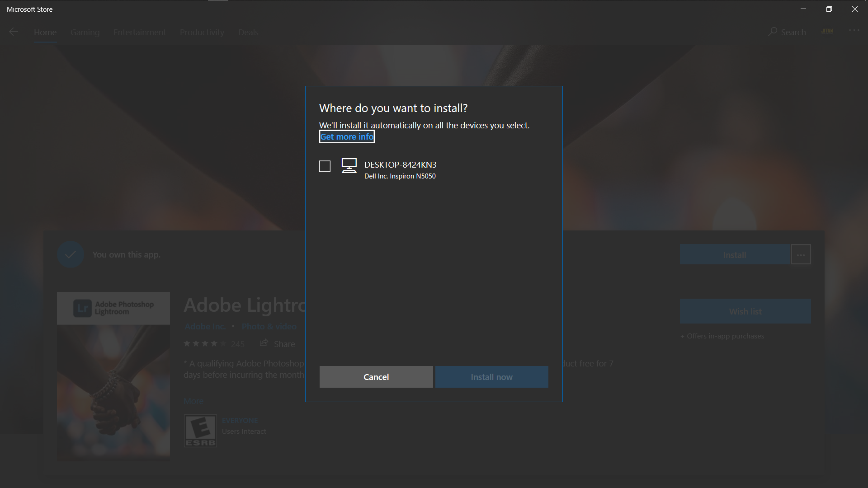Open the See more menu in the top bar
Image resolution: width=868 pixels, height=488 pixels.
pos(854,30)
